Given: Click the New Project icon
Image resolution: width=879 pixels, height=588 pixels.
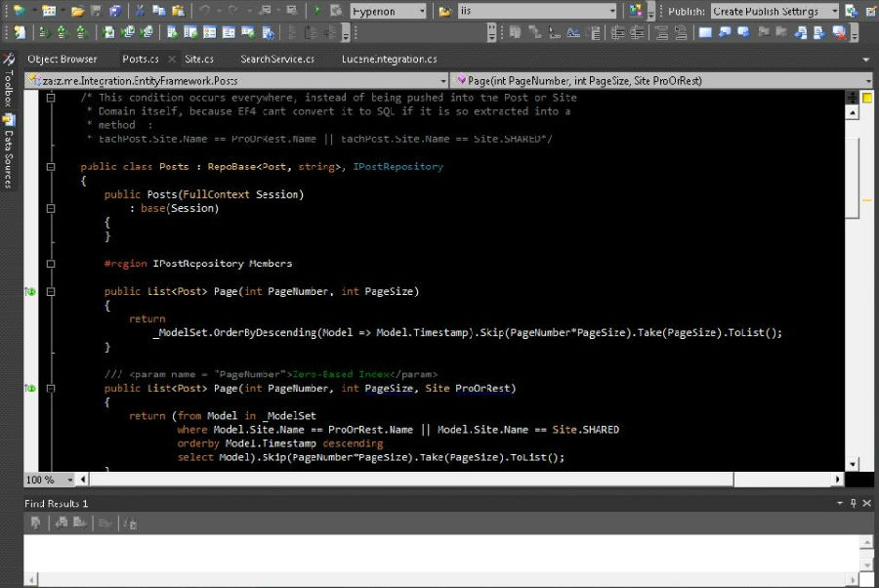Looking at the screenshot, I should [20, 11].
